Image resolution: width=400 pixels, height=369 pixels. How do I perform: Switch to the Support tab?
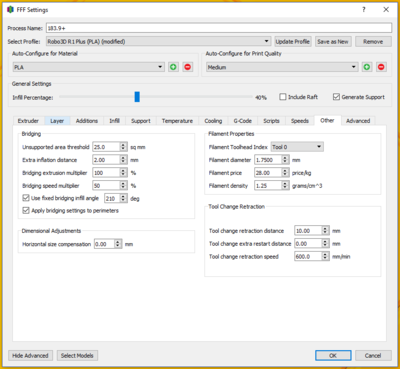pyautogui.click(x=141, y=121)
